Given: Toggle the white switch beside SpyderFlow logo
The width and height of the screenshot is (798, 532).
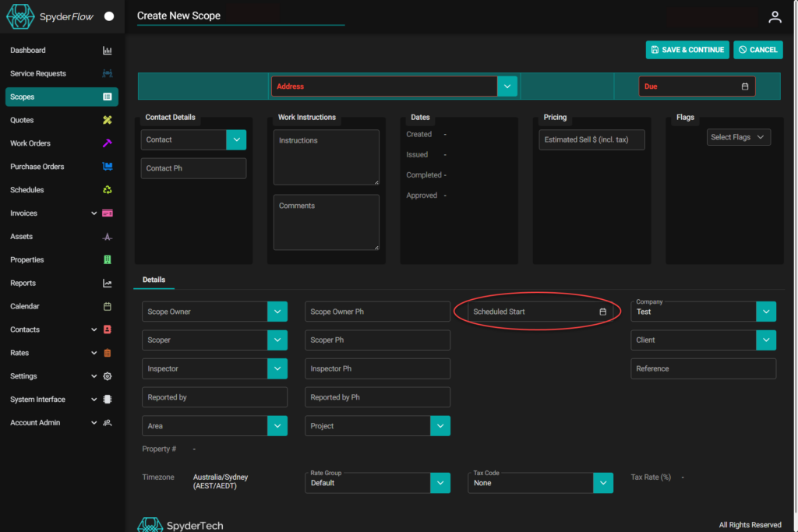Looking at the screenshot, I should tap(109, 16).
